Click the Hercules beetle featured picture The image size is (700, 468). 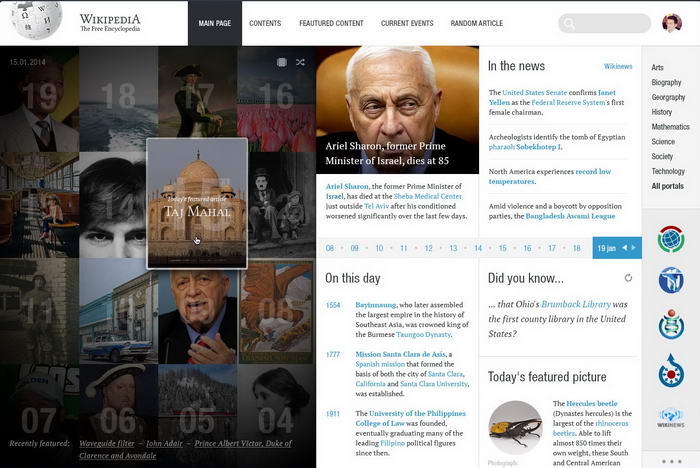[515, 427]
